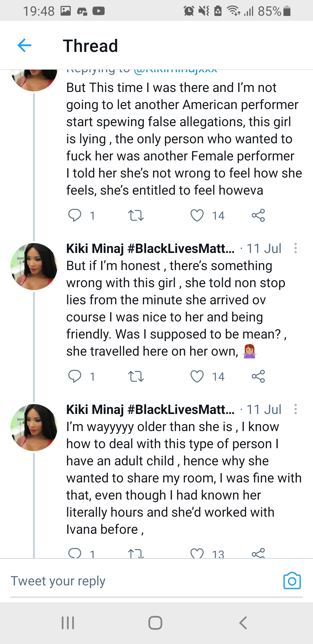The height and width of the screenshot is (644, 313).
Task: Retweet the 'But if I'm honest' tweet
Action: point(136,377)
